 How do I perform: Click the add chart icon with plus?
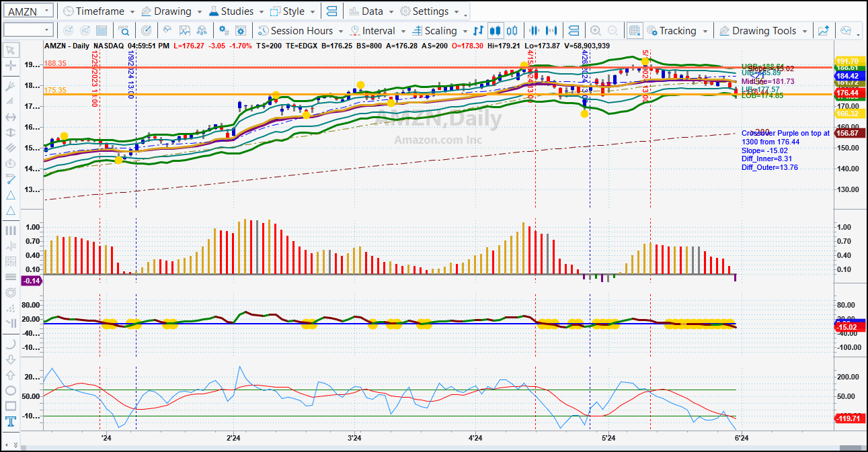coord(823,31)
